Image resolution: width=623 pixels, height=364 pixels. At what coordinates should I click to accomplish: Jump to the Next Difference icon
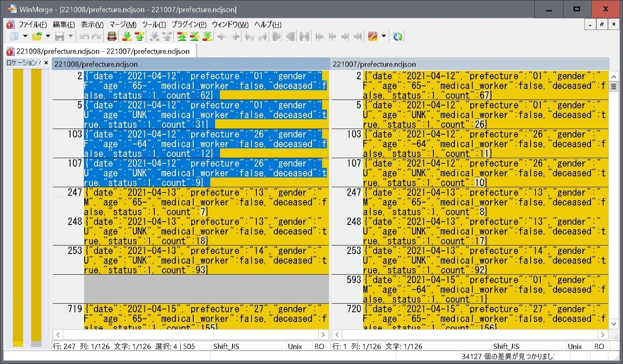click(x=127, y=36)
